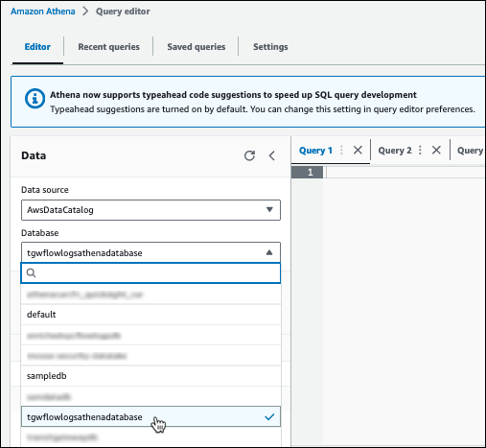Collapse the Data panel with the arrow
The height and width of the screenshot is (448, 486).
pyautogui.click(x=272, y=155)
